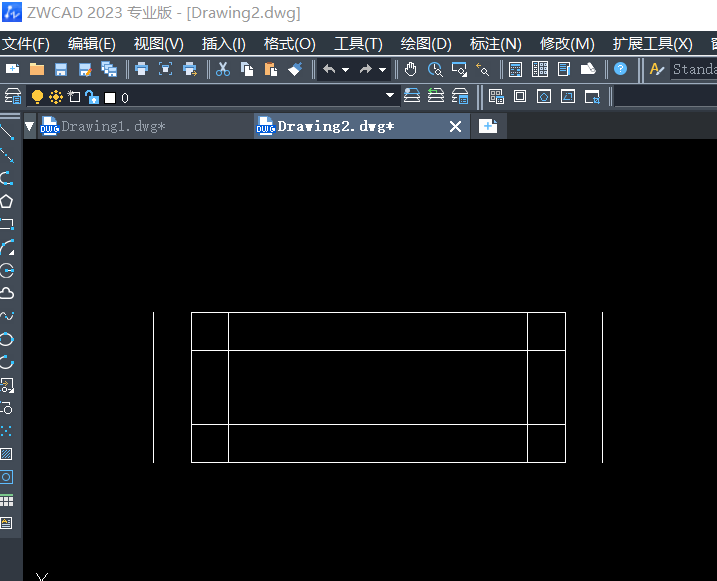Select the Circle tool

[x=7, y=270]
